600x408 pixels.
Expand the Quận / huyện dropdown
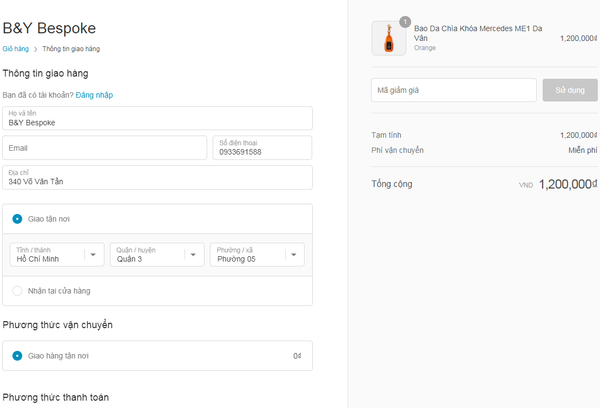point(156,255)
